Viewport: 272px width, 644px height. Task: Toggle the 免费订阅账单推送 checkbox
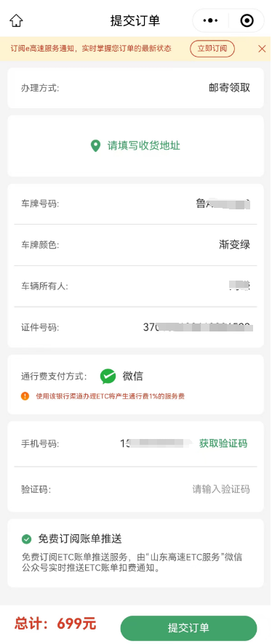pyautogui.click(x=27, y=539)
